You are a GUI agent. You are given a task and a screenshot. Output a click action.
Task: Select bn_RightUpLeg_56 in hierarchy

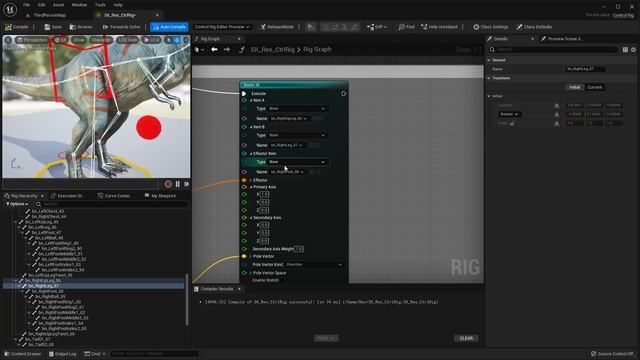coord(42,281)
